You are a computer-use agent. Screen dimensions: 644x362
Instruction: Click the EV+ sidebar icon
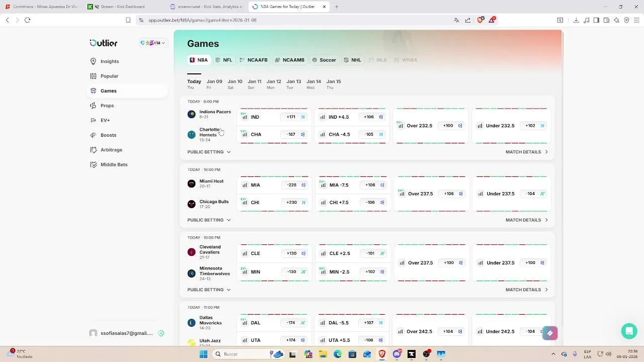[93, 120]
